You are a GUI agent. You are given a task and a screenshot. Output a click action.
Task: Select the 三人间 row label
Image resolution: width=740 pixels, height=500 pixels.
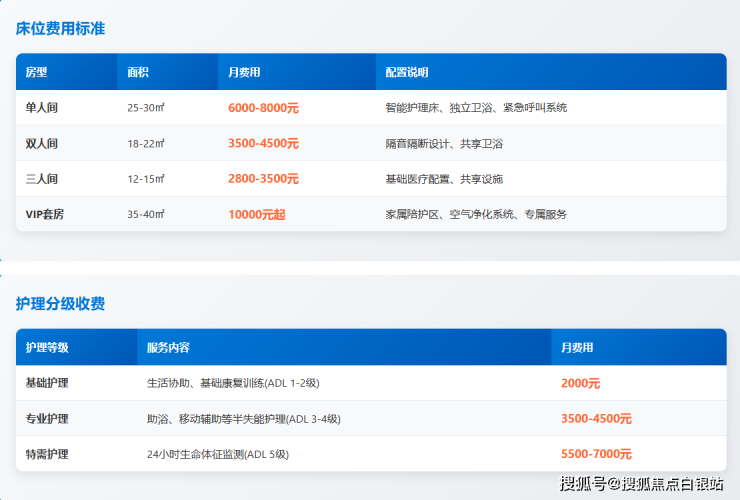tap(42, 179)
